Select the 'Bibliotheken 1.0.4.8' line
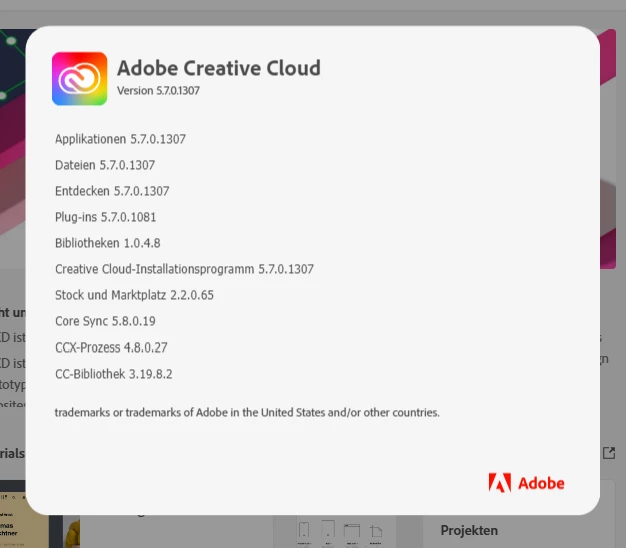Viewport: 626px width, 548px height. pos(108,243)
